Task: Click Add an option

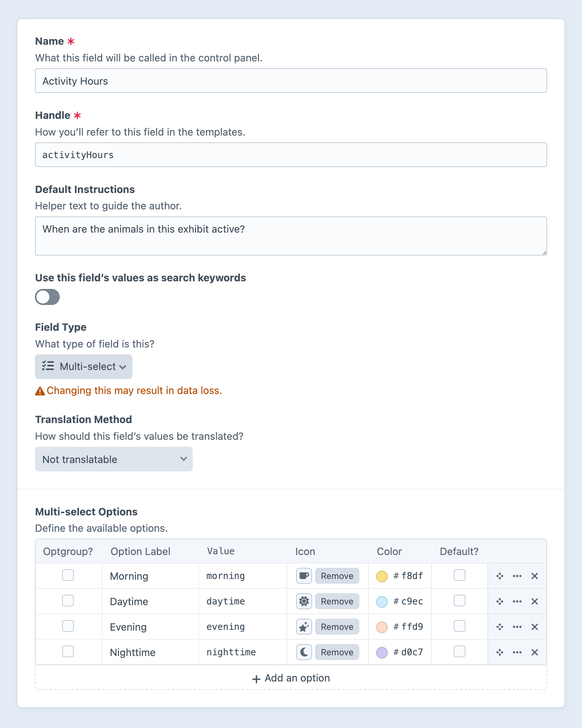Action: (291, 678)
